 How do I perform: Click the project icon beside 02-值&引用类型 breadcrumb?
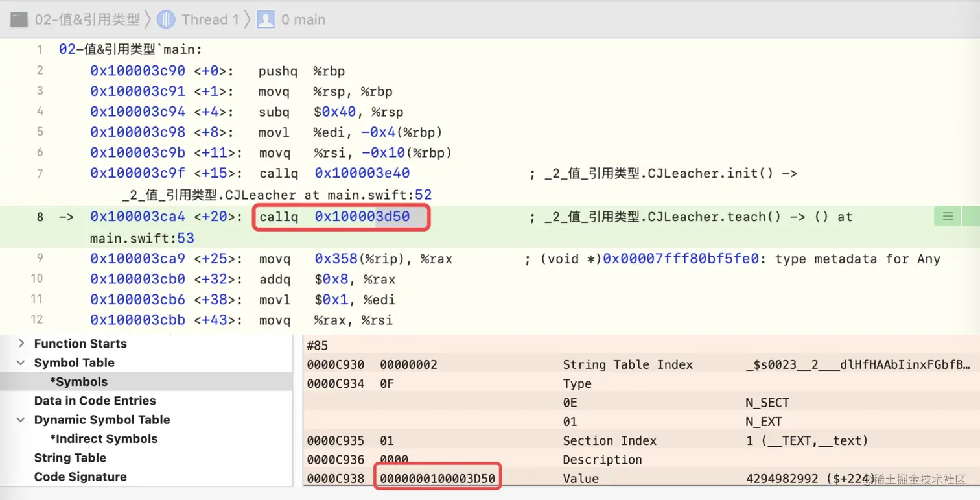click(19, 19)
